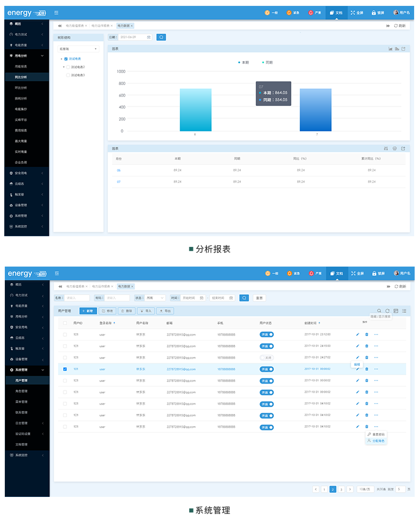This screenshot has height=523, width=420.
Task: Check 测试电表3 checkbox in tree
Action: (68, 76)
